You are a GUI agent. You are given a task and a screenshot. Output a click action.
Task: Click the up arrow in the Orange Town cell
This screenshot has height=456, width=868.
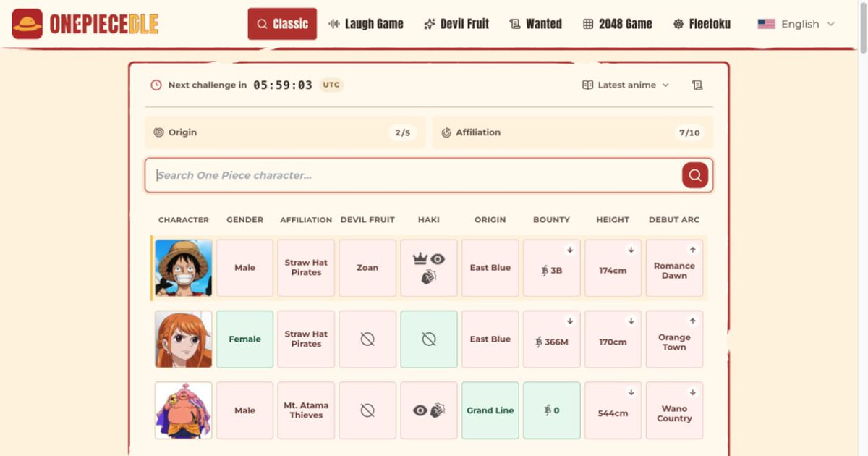point(693,321)
